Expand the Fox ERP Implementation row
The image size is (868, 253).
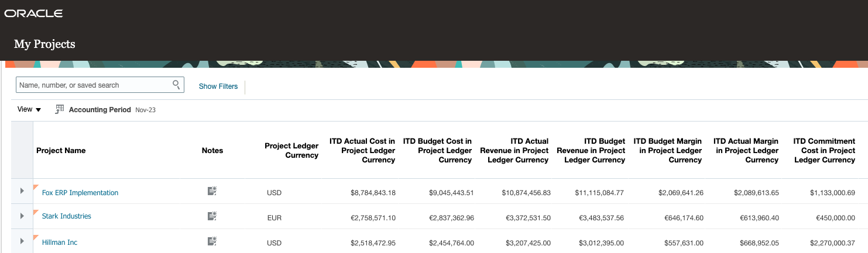[x=22, y=191]
